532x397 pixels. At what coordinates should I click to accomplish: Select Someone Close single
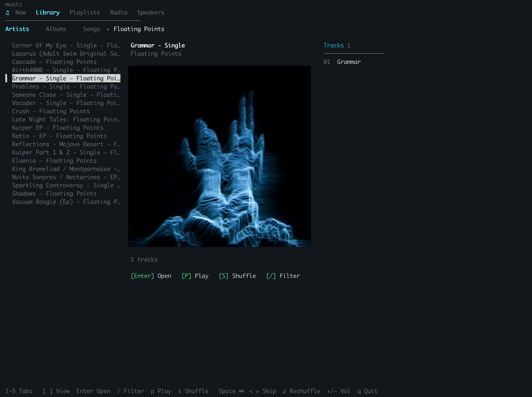point(66,95)
